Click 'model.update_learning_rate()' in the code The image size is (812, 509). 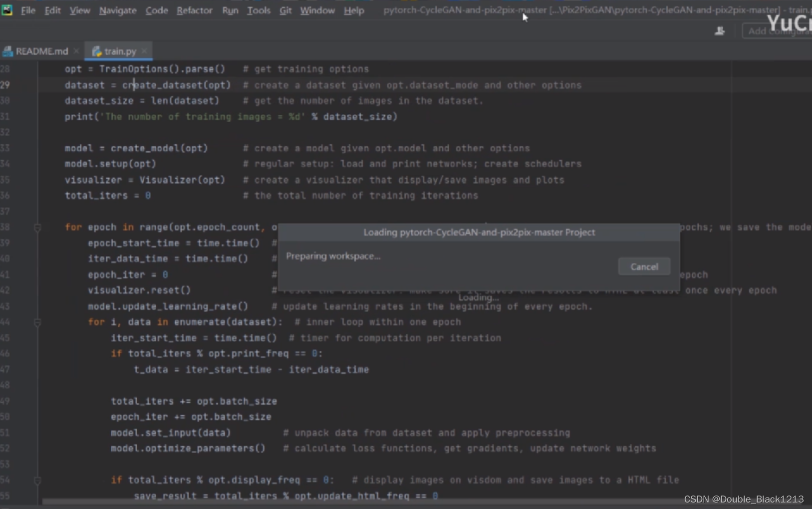[168, 306]
